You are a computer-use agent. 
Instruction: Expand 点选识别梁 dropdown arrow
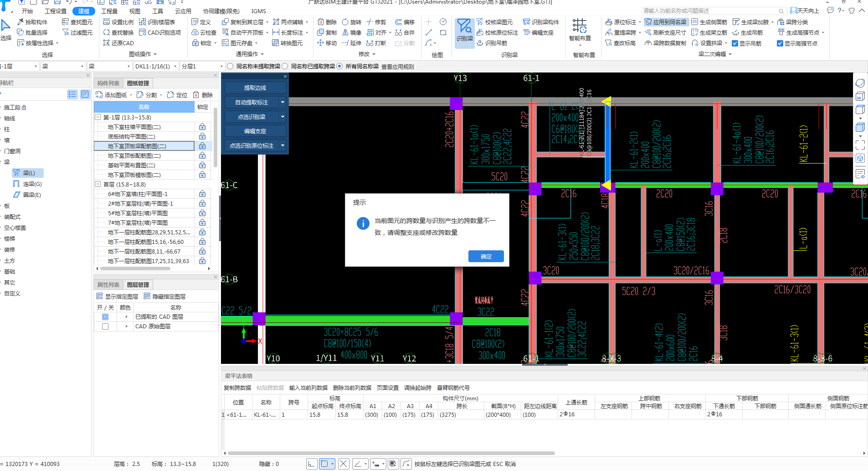282,117
